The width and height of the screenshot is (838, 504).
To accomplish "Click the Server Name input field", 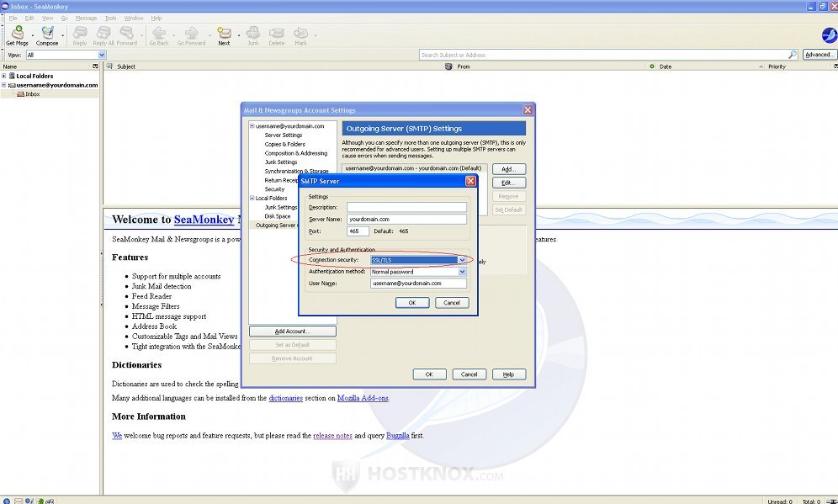I will tap(406, 219).
